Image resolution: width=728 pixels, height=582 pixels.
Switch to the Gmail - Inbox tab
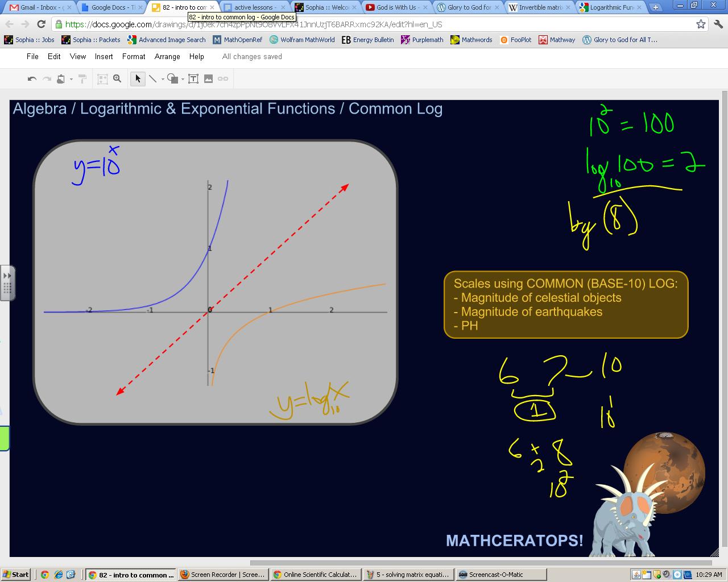(x=40, y=7)
